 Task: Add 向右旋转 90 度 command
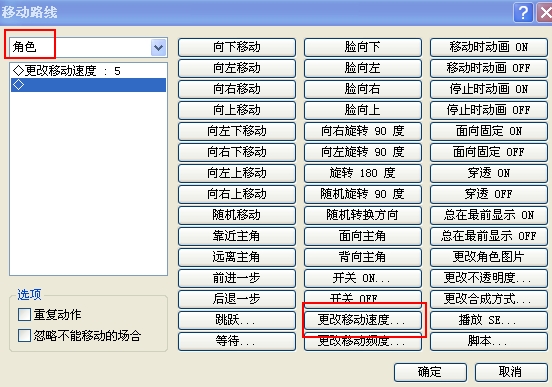click(363, 131)
